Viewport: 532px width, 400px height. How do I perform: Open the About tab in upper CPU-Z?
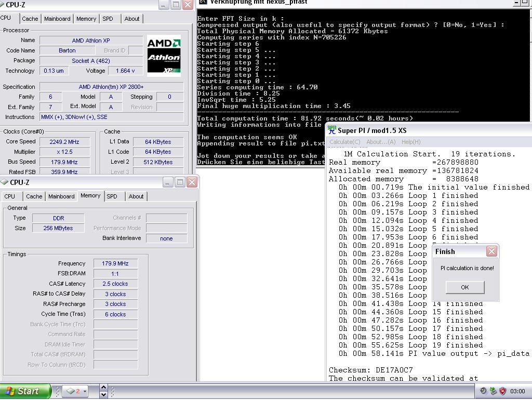click(132, 19)
